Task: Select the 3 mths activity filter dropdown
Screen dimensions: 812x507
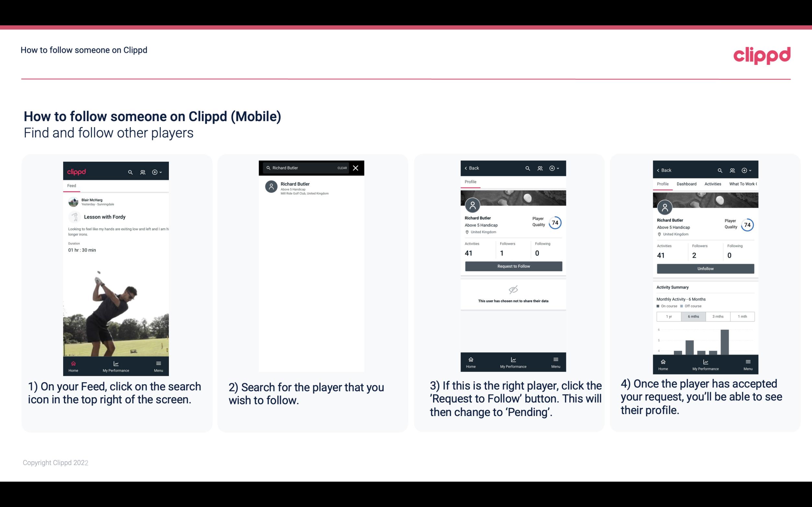Action: coord(718,316)
